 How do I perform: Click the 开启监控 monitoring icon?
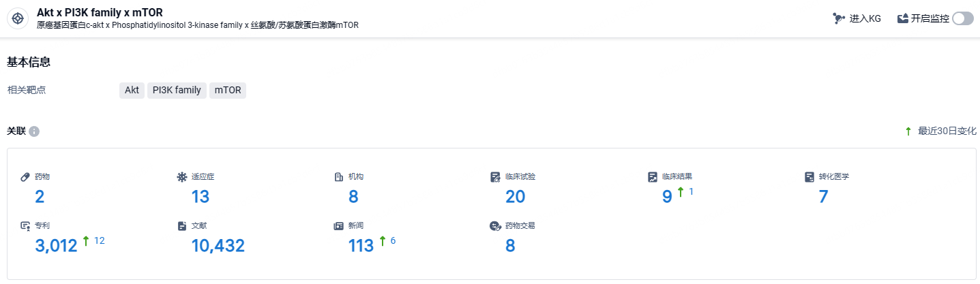(x=903, y=18)
